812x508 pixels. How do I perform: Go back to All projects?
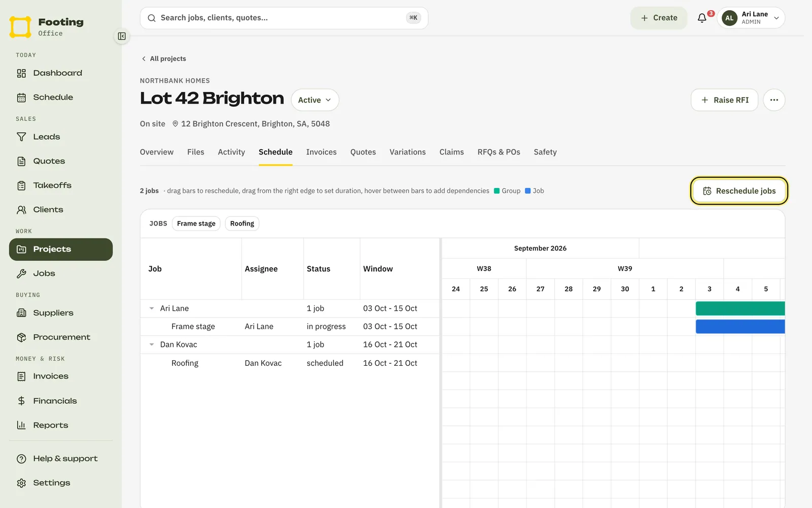click(x=164, y=59)
